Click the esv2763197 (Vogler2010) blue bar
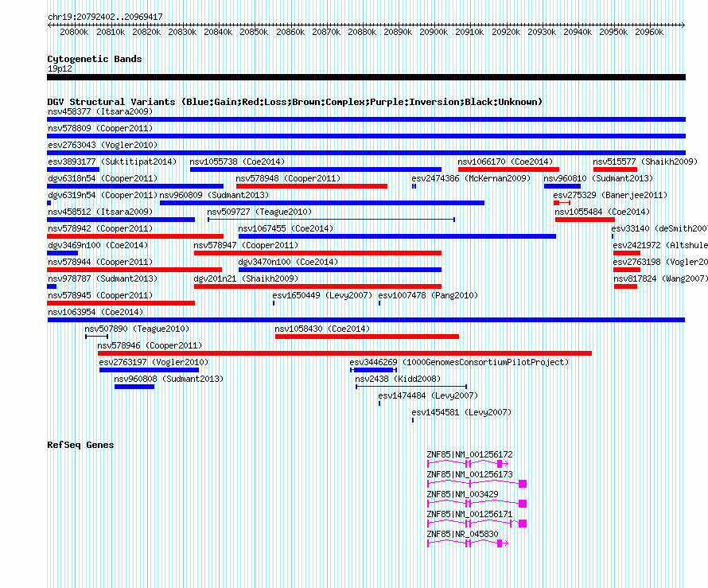This screenshot has width=708, height=588. pyautogui.click(x=149, y=370)
